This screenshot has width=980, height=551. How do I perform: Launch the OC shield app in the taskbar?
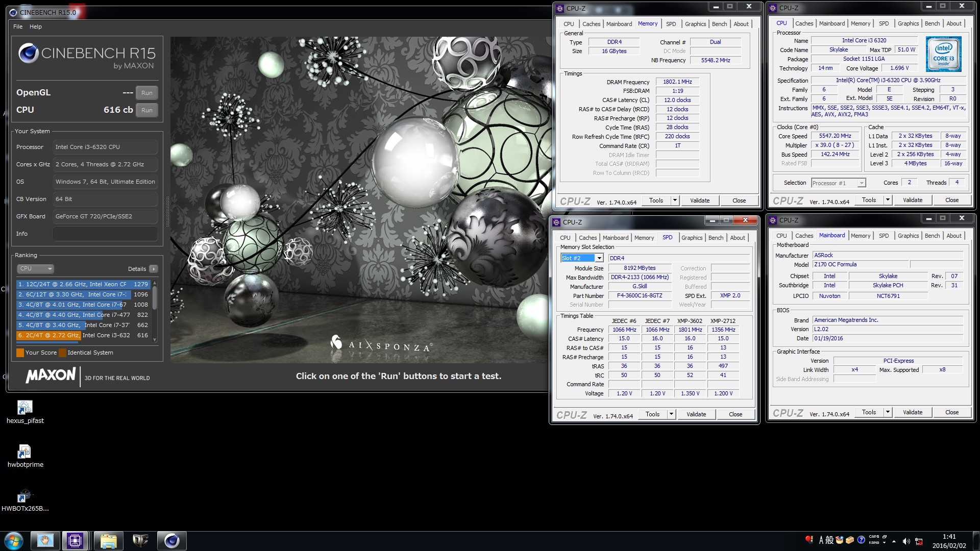(x=140, y=541)
